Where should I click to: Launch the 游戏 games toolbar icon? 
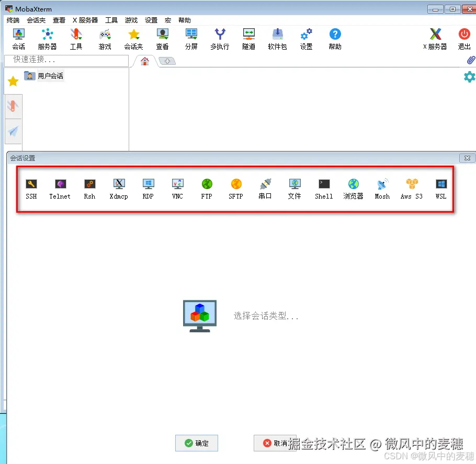[105, 39]
